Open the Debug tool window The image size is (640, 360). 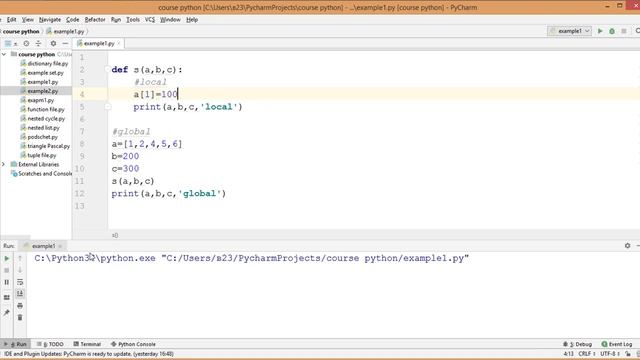point(577,344)
